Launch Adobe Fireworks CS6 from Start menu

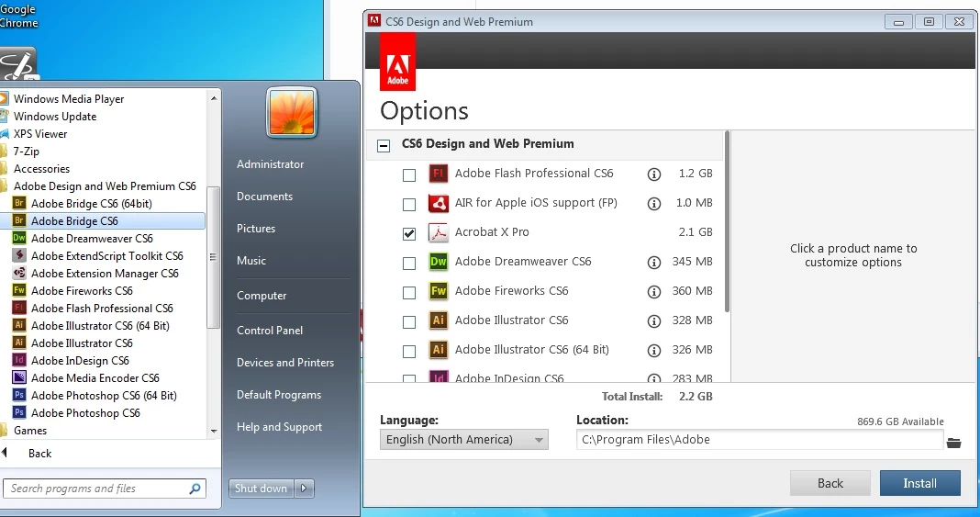[x=82, y=291]
